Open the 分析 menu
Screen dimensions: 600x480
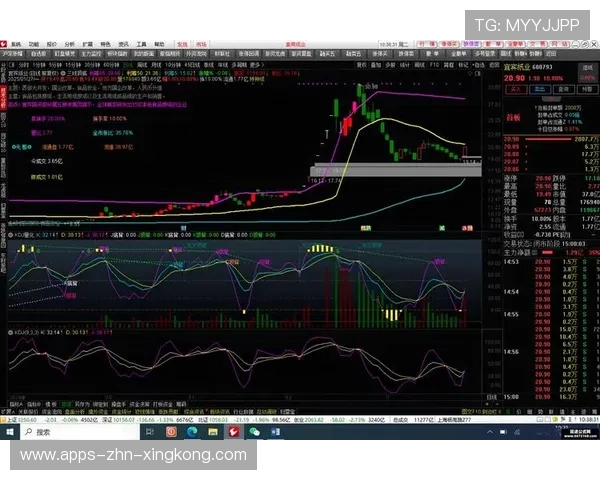(69, 45)
